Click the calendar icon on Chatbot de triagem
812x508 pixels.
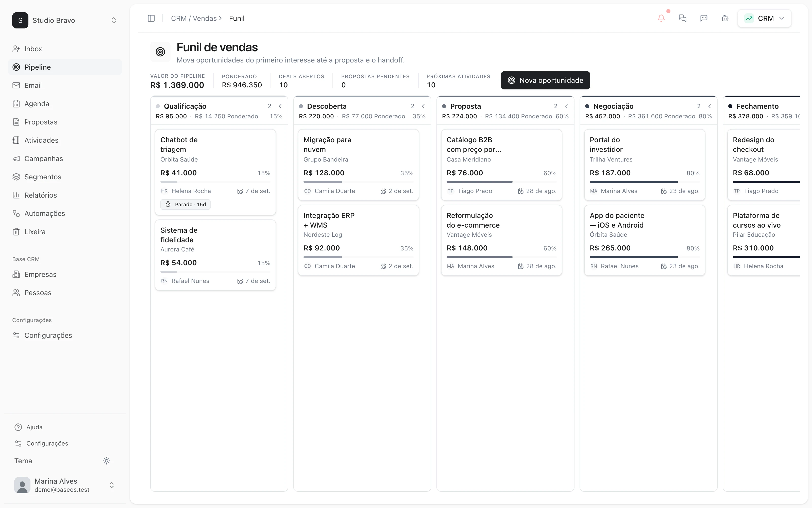tap(240, 191)
